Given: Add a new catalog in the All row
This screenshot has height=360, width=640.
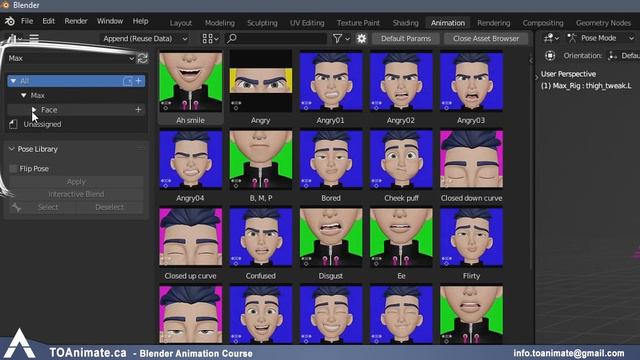Looking at the screenshot, I should [x=138, y=81].
